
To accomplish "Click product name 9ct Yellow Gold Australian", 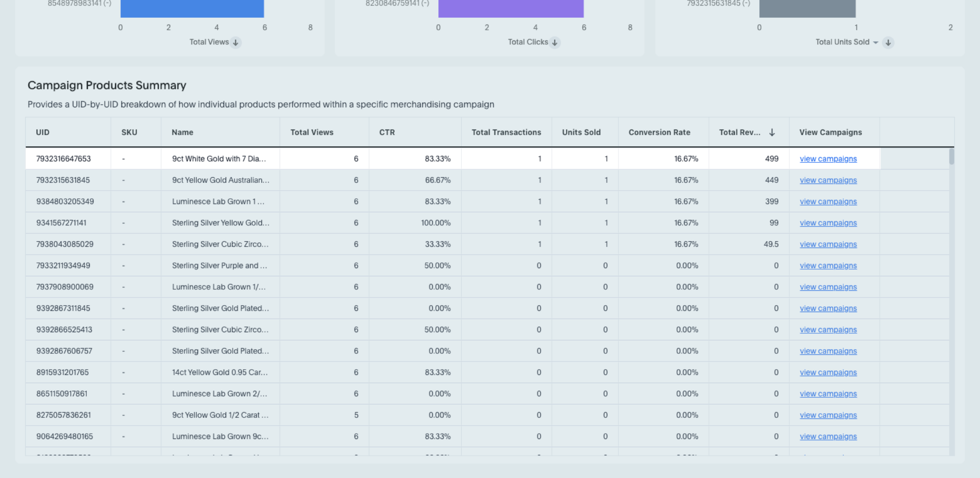I will [x=221, y=180].
